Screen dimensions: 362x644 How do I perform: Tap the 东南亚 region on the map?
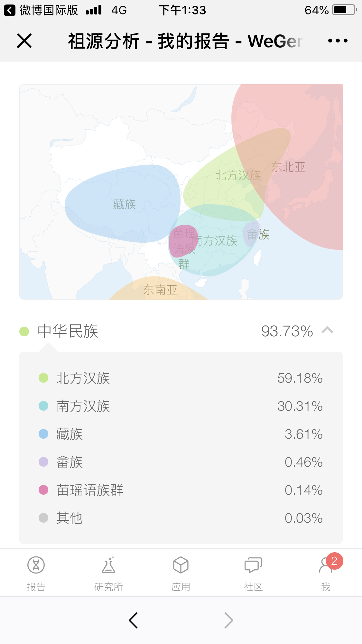pyautogui.click(x=160, y=290)
